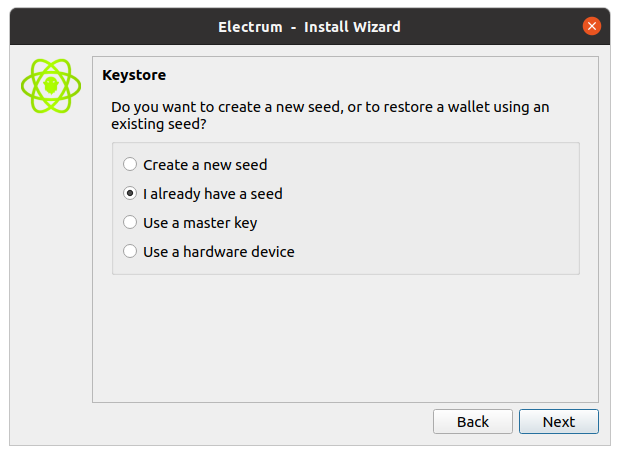Select the Use a hardware device radio button

(130, 252)
